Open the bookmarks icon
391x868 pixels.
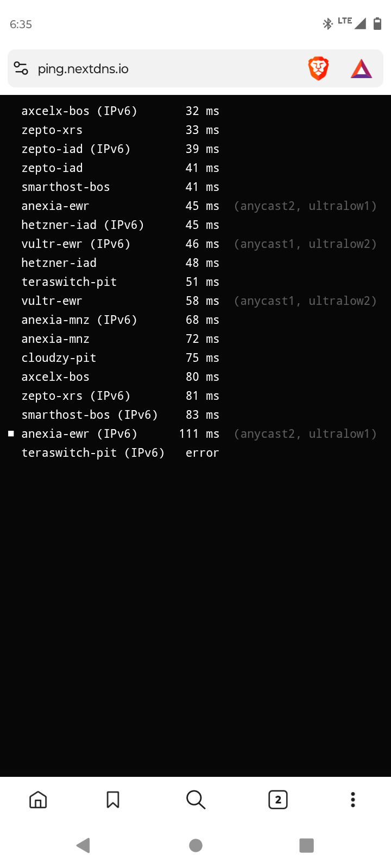[x=113, y=800]
